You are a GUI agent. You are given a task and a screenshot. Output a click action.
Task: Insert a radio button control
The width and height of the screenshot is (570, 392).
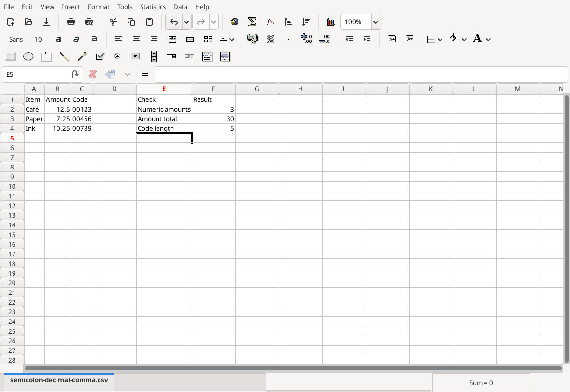[117, 56]
